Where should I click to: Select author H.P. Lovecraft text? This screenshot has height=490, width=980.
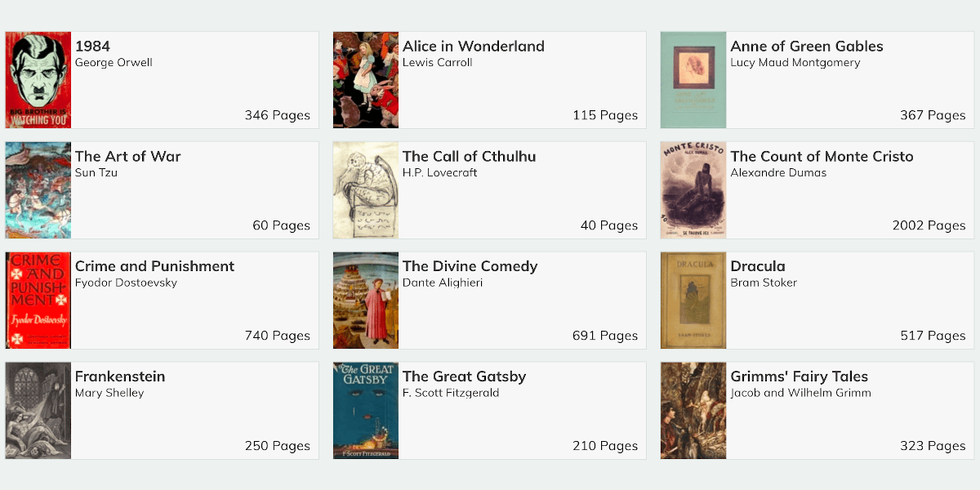(x=440, y=173)
